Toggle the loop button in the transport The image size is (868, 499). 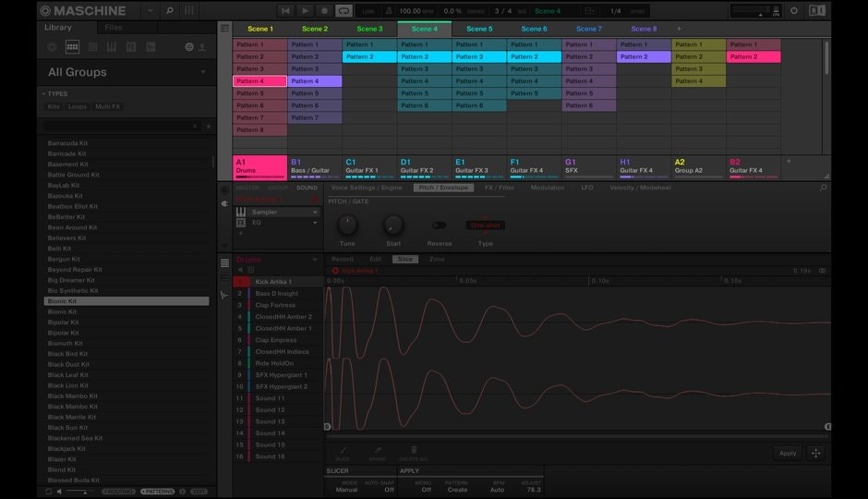pyautogui.click(x=344, y=10)
